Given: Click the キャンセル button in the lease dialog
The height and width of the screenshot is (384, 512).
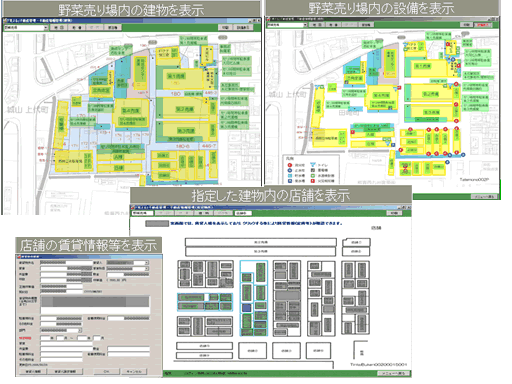Looking at the screenshot, I should pyautogui.click(x=134, y=372).
